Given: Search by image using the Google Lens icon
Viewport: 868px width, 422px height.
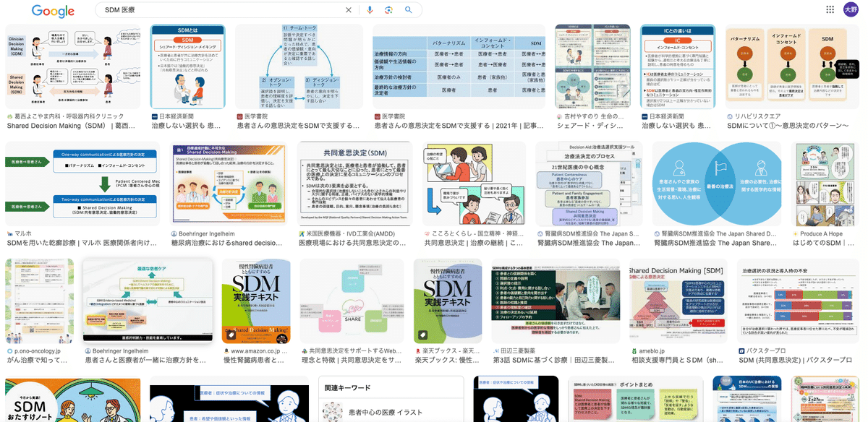Looking at the screenshot, I should click(x=388, y=10).
